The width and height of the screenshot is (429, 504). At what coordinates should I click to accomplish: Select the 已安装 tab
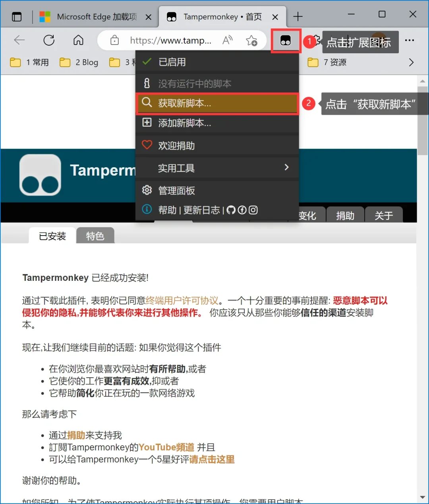click(x=52, y=236)
